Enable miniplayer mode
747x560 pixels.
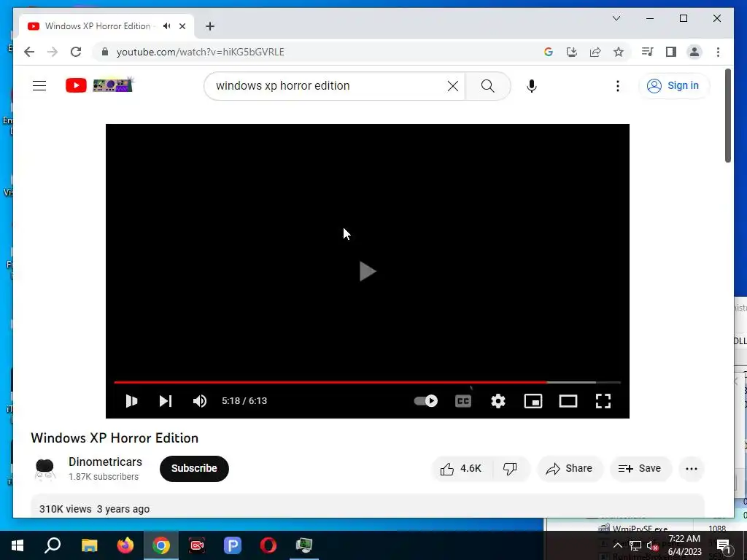pos(533,401)
